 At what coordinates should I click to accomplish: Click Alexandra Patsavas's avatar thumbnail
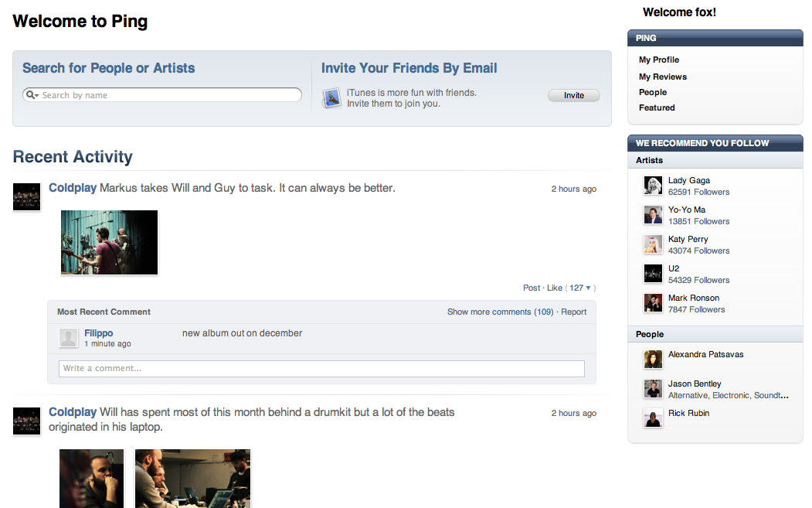point(653,360)
